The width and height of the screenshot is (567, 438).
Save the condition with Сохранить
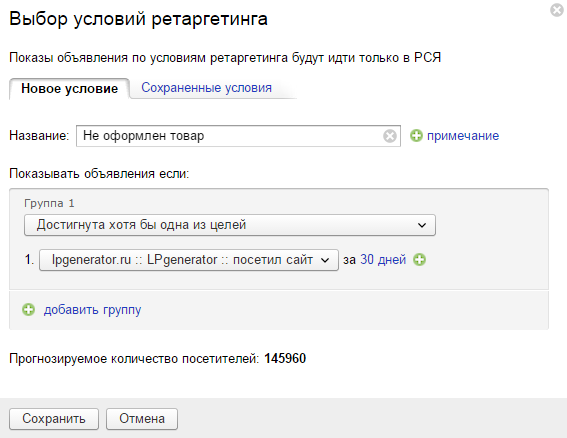54,419
